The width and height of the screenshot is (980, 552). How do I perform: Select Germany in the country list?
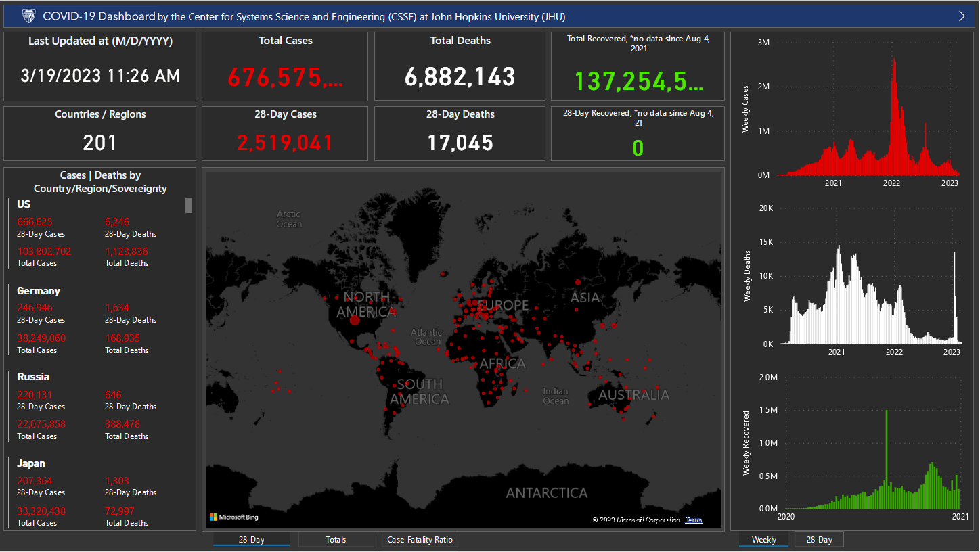pos(39,291)
